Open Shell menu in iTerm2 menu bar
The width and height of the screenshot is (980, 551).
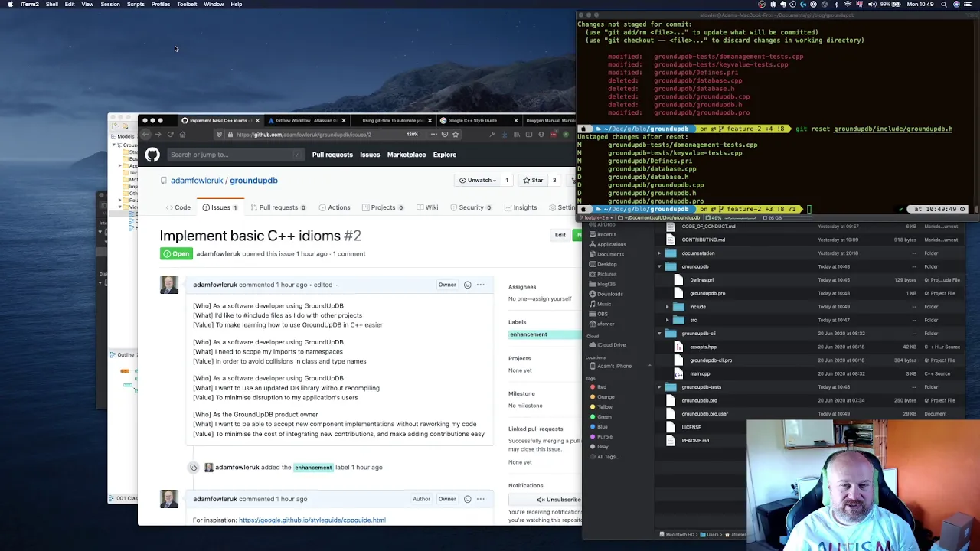click(x=52, y=5)
